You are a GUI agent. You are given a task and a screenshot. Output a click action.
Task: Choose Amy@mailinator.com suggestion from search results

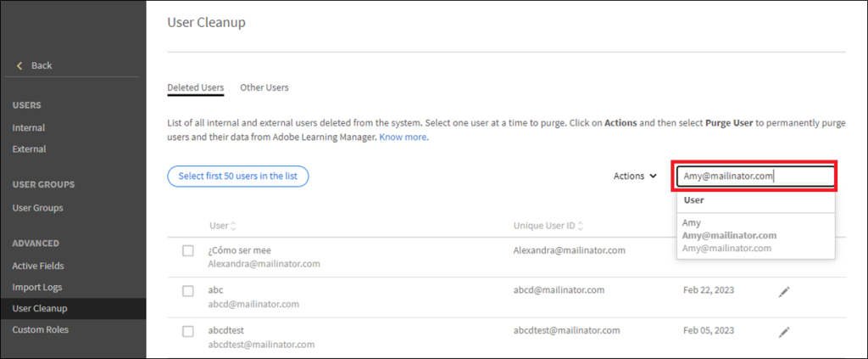click(x=730, y=235)
